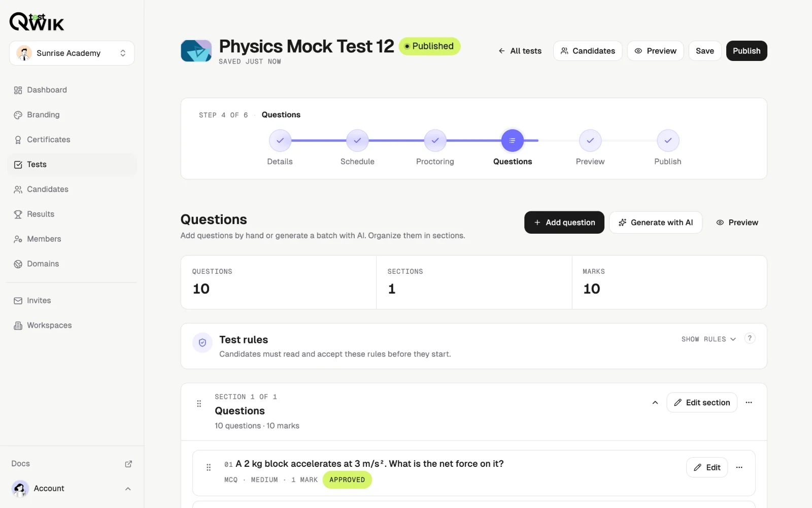The image size is (812, 508).
Task: Click the QUESTIONS count 10 card
Action: tap(279, 282)
